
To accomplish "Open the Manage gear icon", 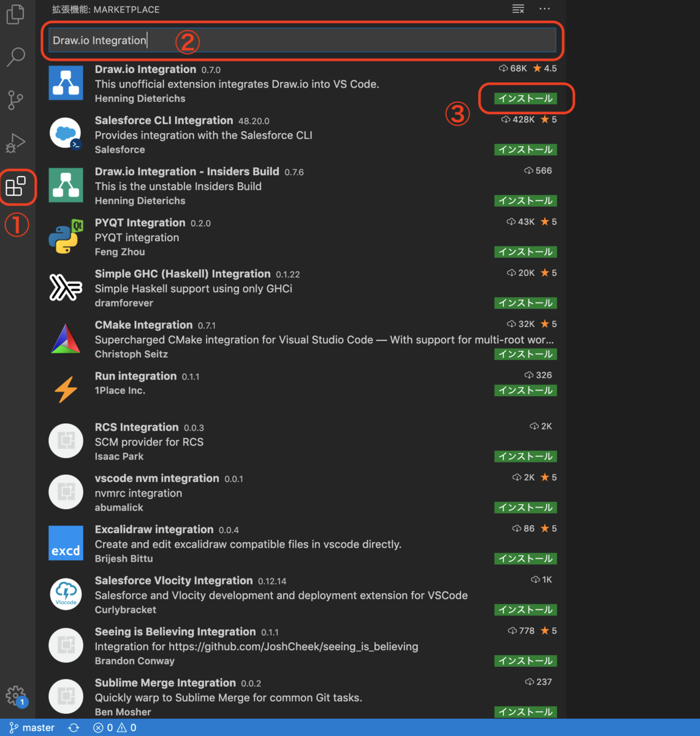I will point(15,696).
